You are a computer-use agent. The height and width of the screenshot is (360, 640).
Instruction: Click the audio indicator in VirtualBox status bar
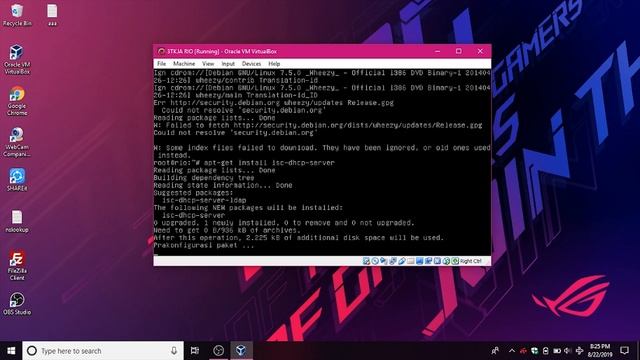[384, 261]
